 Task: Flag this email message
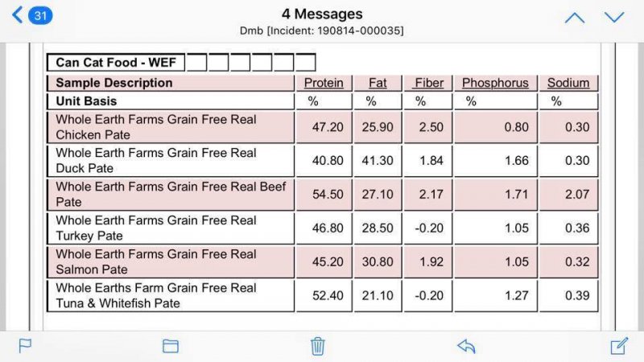coord(25,346)
